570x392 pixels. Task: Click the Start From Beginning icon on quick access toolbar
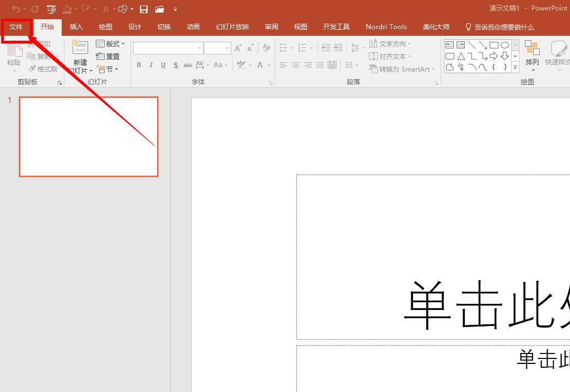[x=51, y=9]
